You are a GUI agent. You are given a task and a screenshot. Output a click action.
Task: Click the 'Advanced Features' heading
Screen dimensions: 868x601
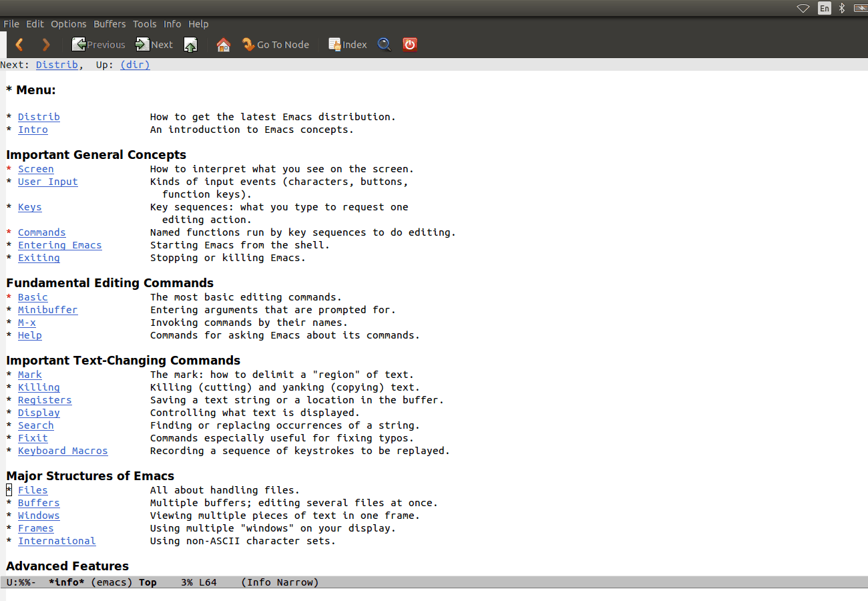[67, 566]
